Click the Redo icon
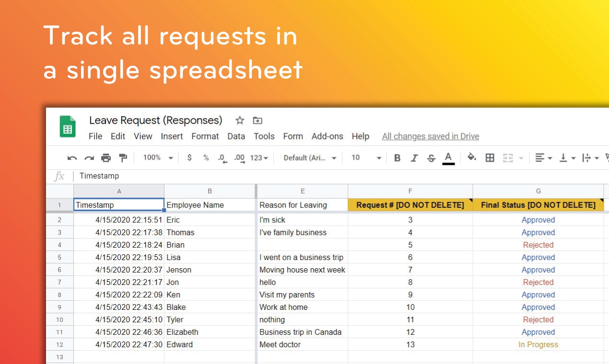The image size is (609, 364). (x=89, y=158)
